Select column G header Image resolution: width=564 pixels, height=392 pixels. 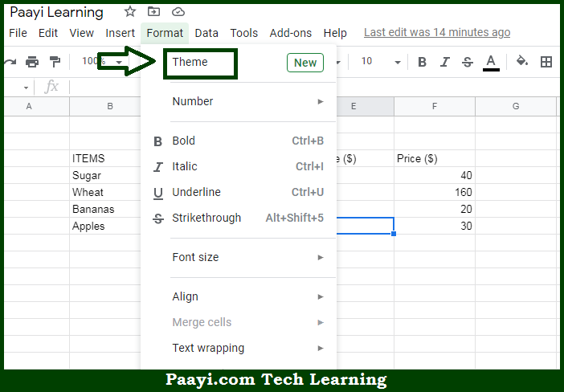[516, 107]
